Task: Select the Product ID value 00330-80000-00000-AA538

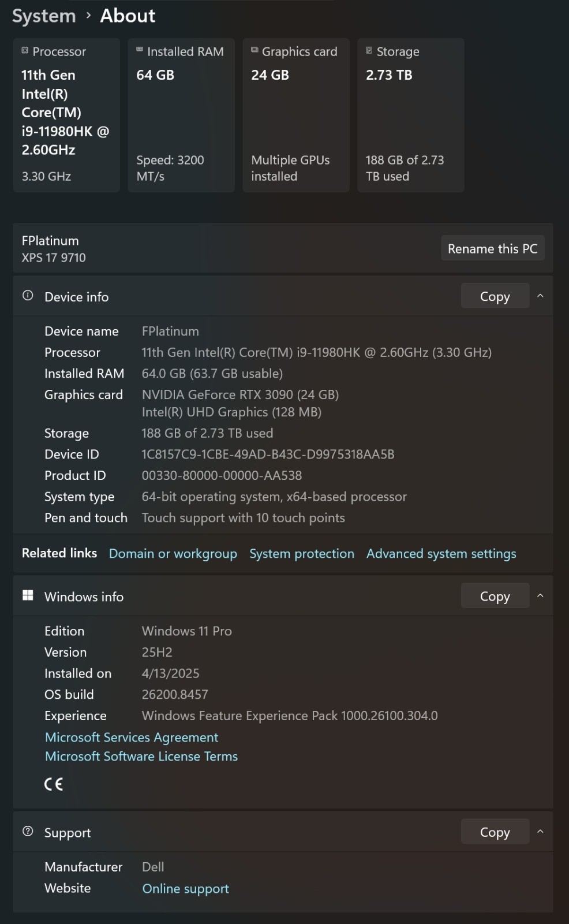Action: (222, 475)
